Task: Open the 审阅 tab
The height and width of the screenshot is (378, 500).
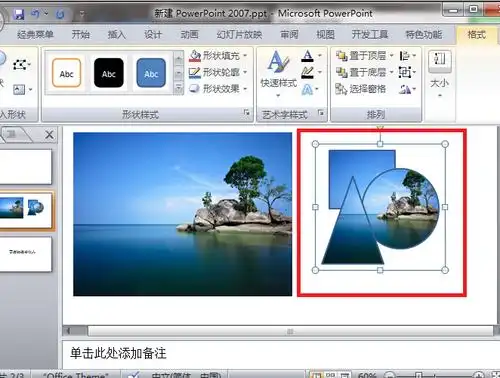Action: (289, 34)
